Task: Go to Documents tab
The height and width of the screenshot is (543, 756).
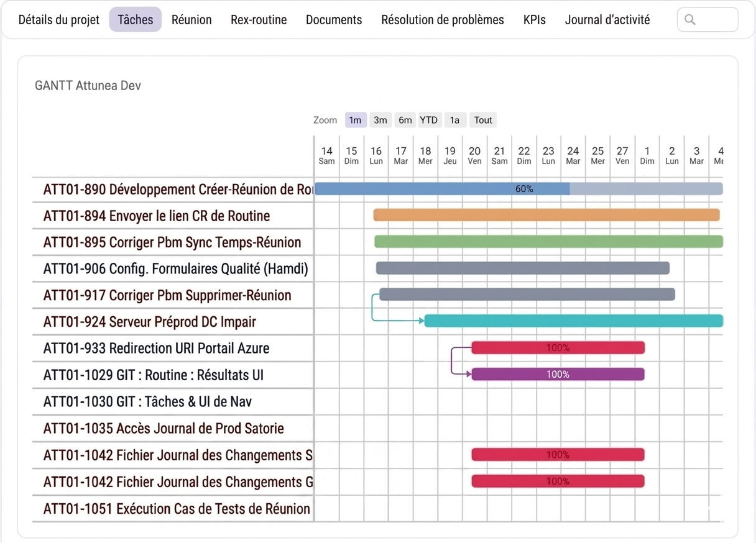Action: pos(334,20)
